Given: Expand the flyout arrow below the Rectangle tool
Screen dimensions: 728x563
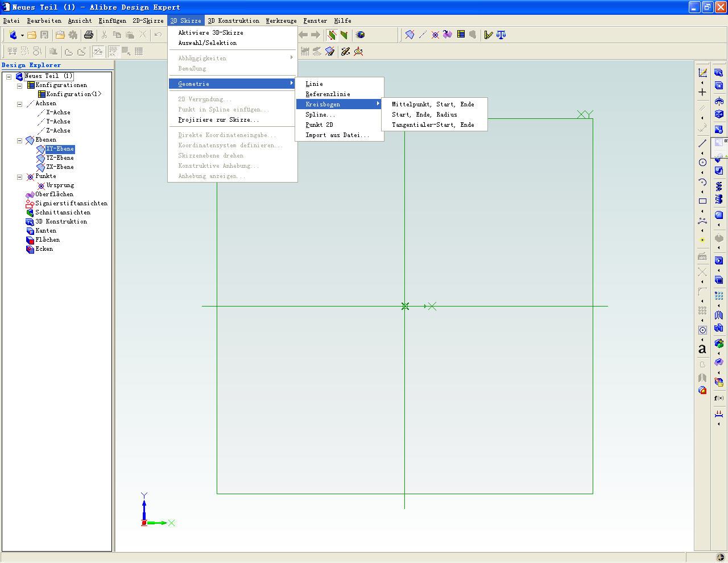Looking at the screenshot, I should tap(702, 211).
